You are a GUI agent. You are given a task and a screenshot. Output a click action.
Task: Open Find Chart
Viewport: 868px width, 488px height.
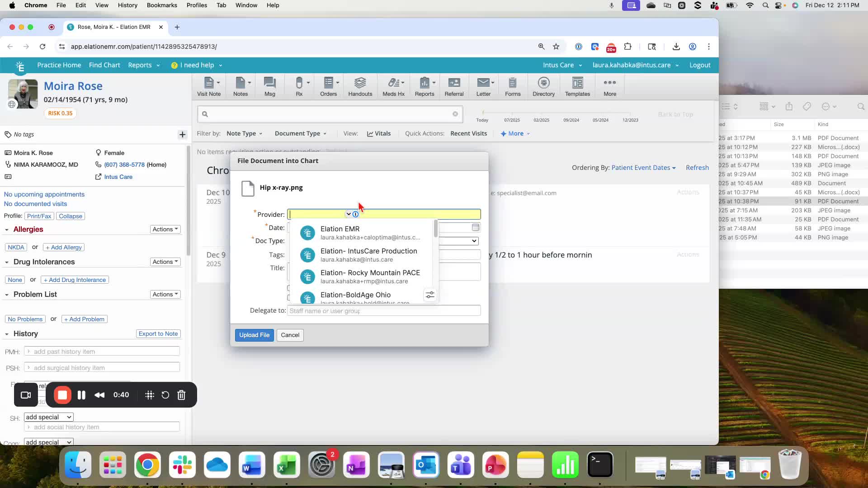coord(104,65)
